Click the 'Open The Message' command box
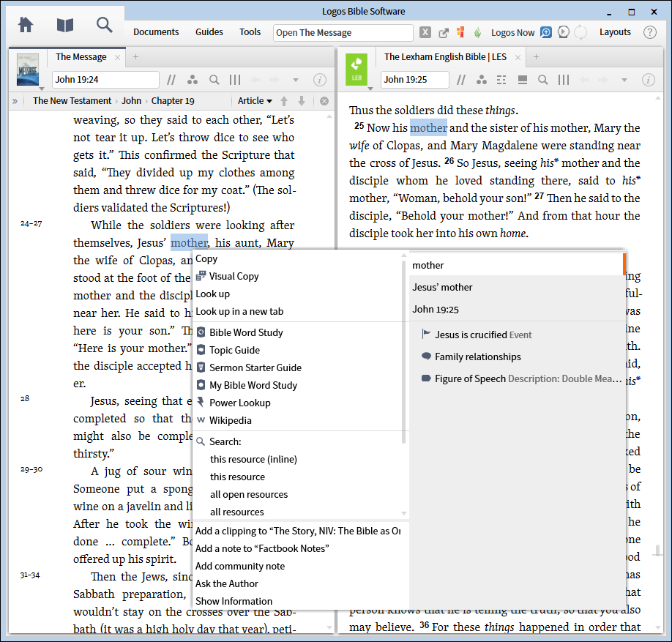672x642 pixels. pyautogui.click(x=343, y=32)
